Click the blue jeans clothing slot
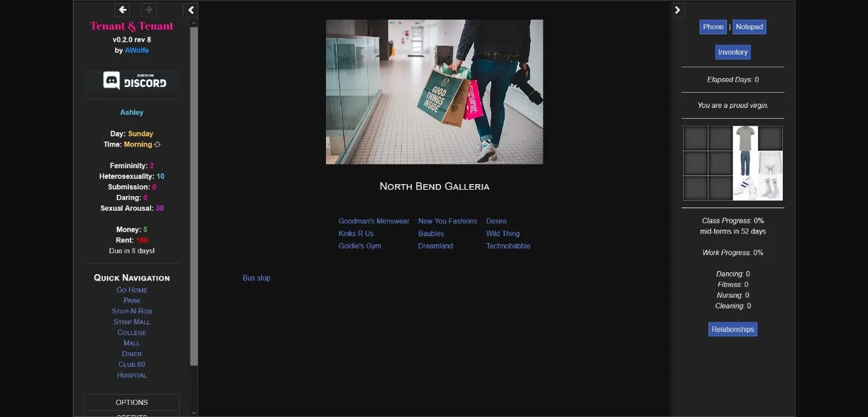The image size is (868, 417). pyautogui.click(x=745, y=163)
